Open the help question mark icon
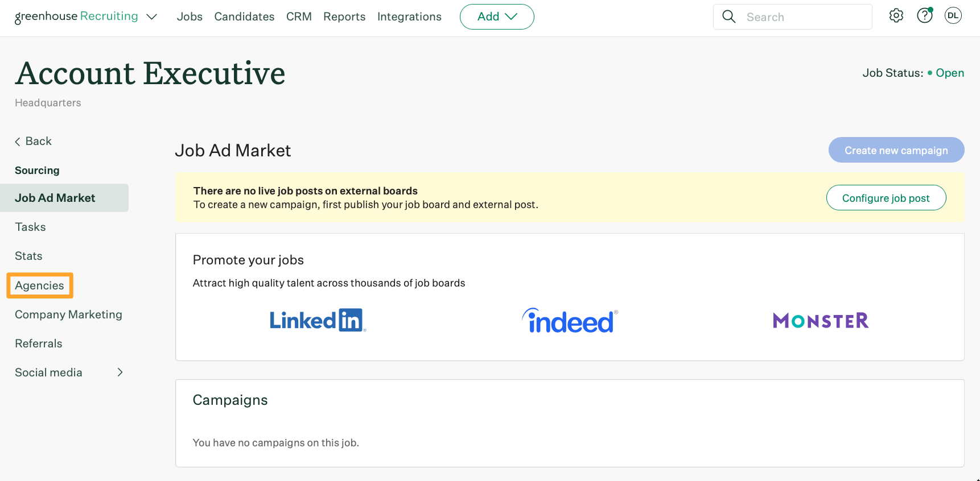Screen dimensions: 980x481 click(x=925, y=16)
